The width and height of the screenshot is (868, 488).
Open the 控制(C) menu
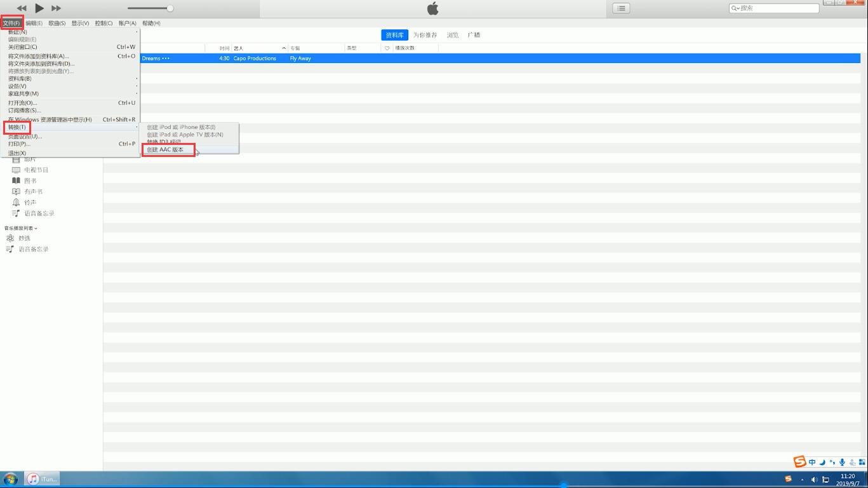103,23
